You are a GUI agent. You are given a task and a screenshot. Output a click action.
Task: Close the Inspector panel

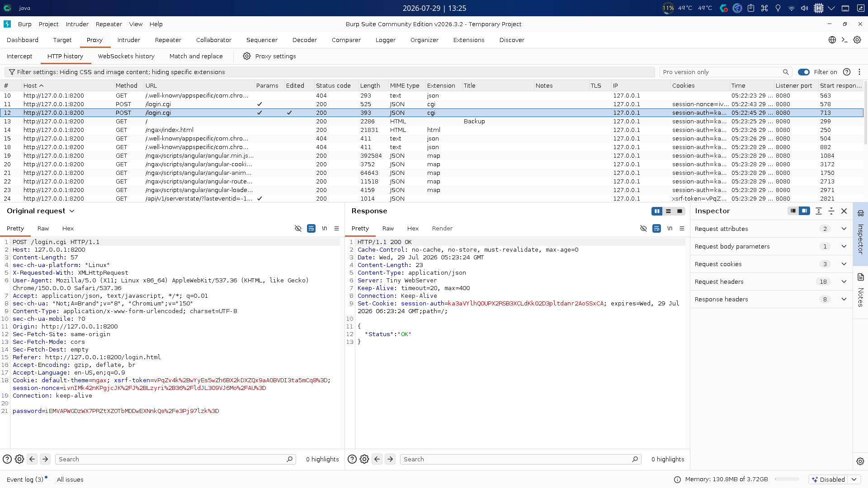(844, 211)
